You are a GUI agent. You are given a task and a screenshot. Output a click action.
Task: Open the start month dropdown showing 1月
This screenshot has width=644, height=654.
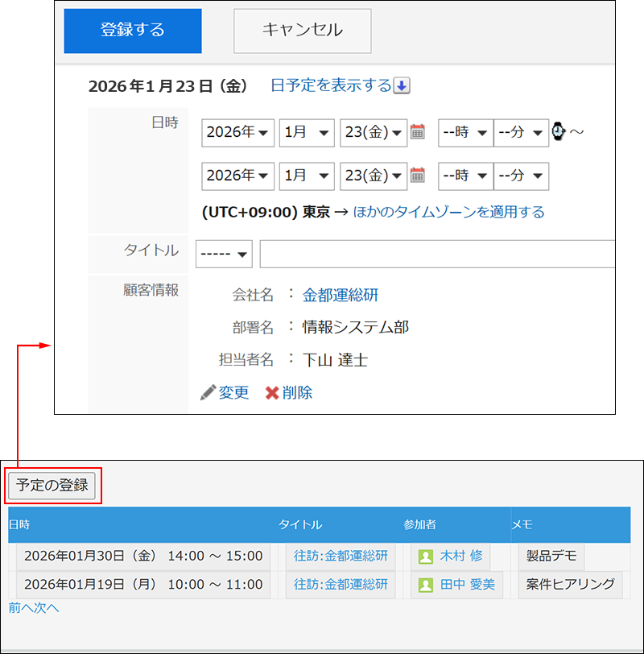(307, 133)
